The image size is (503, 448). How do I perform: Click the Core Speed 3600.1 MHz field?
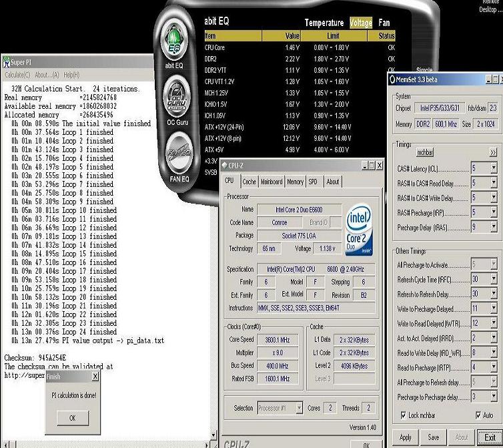pos(278,340)
